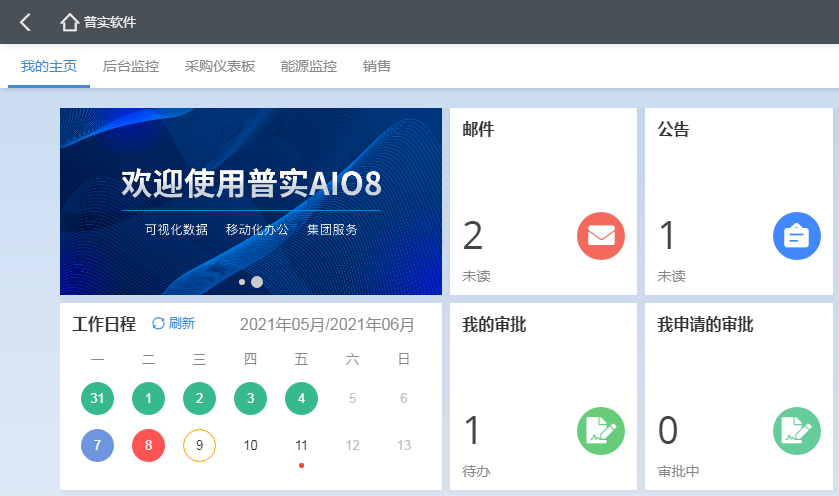Click the refresh icon next to 刷新
Image resolution: width=839 pixels, height=496 pixels.
158,323
